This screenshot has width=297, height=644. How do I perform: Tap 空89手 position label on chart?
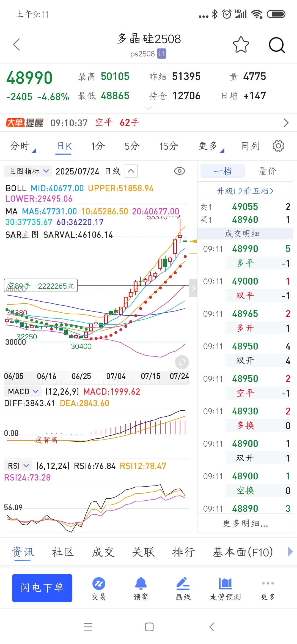[41, 286]
